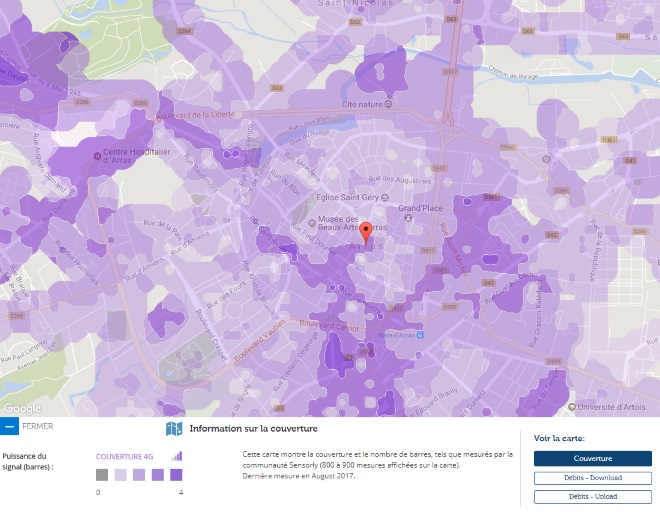Click the Université d'Artois marker icon
The width and height of the screenshot is (660, 518).
[572, 406]
